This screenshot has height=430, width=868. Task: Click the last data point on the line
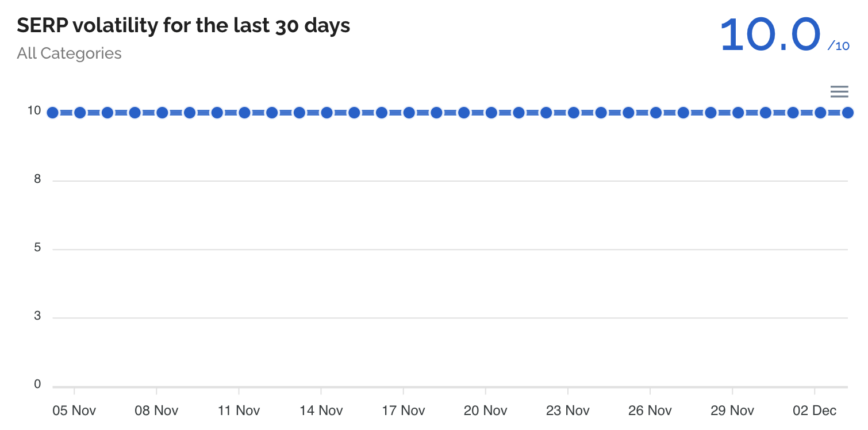[847, 113]
